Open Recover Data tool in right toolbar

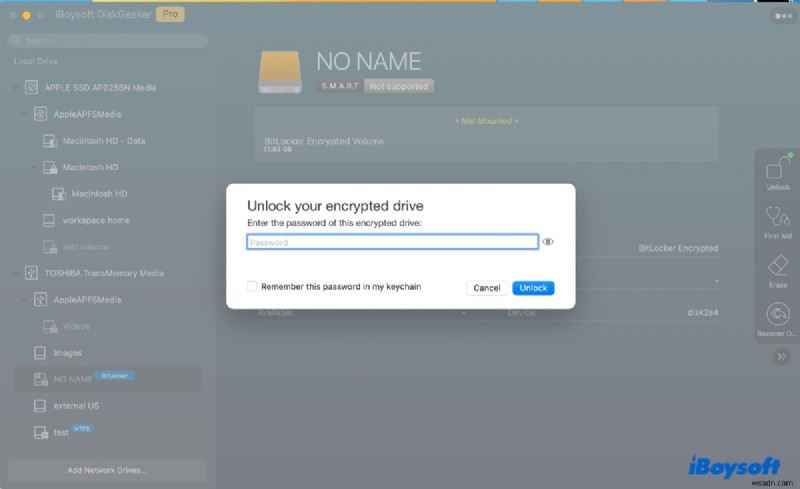pyautogui.click(x=778, y=320)
